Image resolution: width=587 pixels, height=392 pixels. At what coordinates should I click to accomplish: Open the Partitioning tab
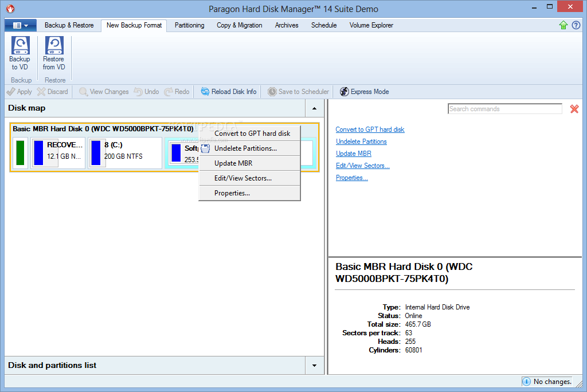click(x=189, y=25)
